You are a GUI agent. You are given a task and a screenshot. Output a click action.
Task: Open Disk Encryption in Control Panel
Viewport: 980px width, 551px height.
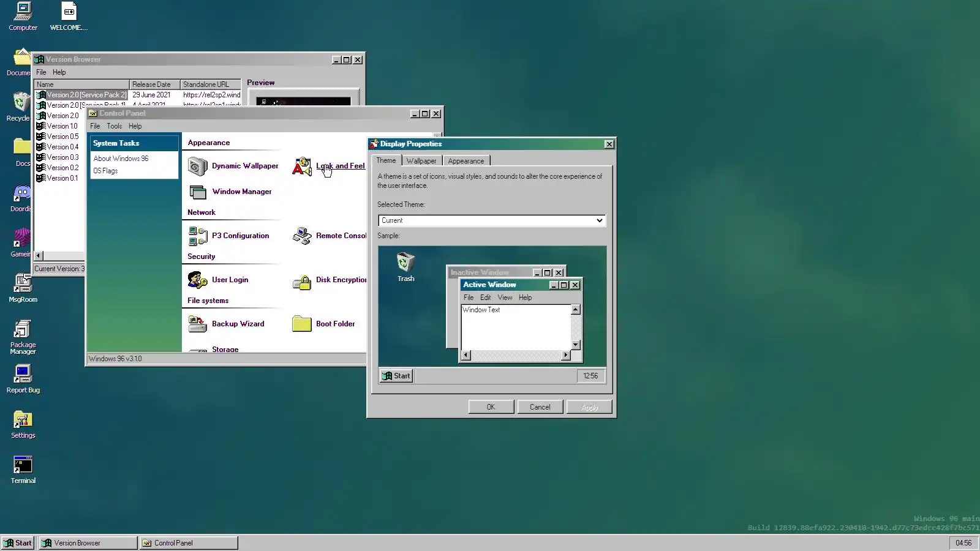[329, 280]
